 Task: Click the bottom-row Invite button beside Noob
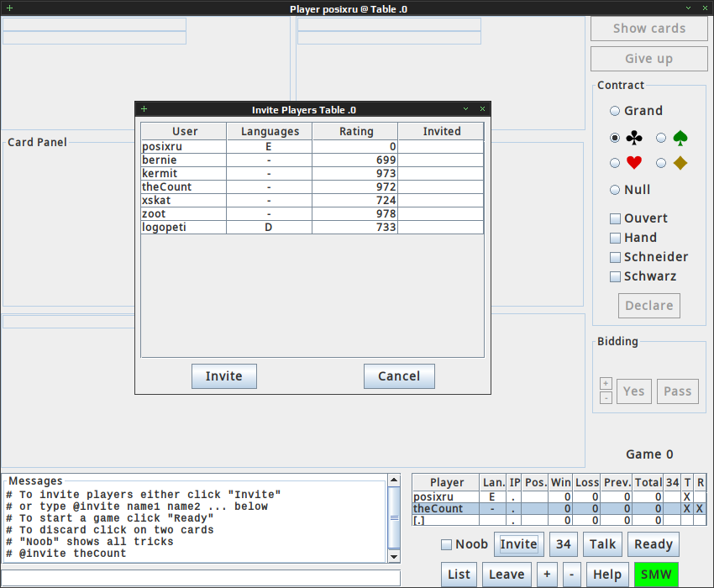click(518, 544)
